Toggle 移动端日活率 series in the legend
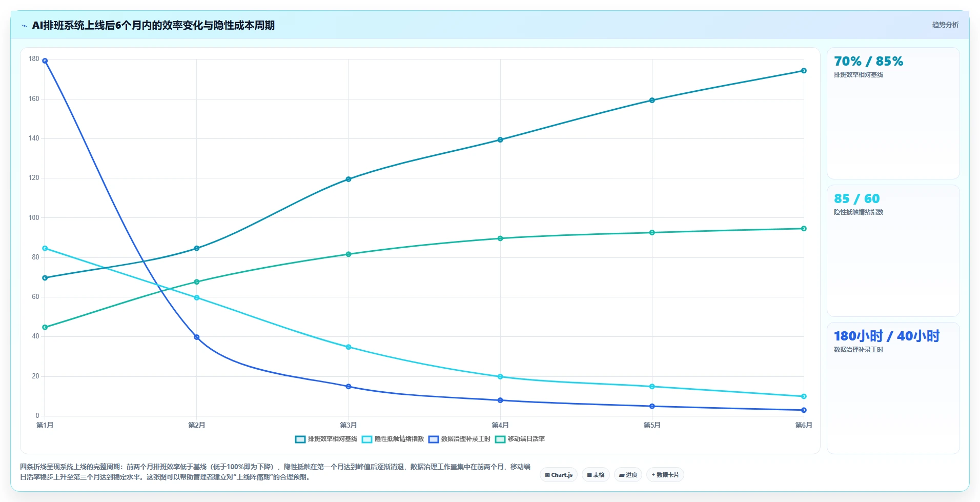980x502 pixels. (x=520, y=439)
